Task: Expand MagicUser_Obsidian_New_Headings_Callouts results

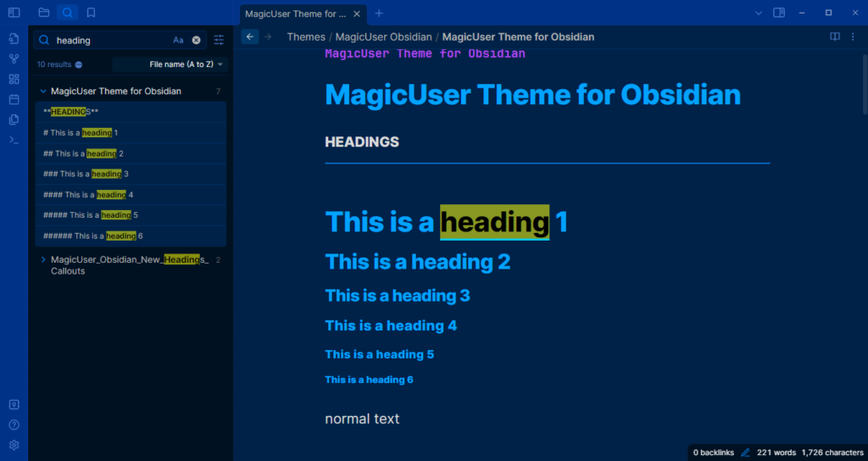Action: pyautogui.click(x=43, y=259)
